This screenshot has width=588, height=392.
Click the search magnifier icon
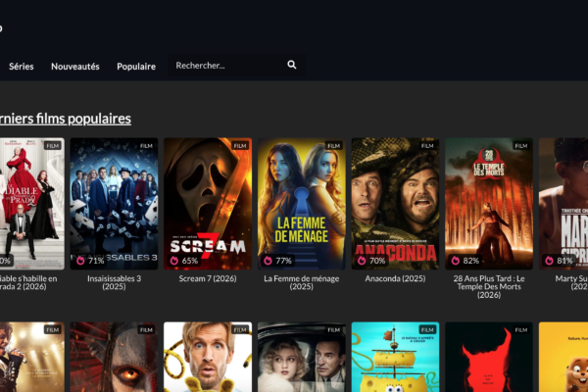pos(292,65)
